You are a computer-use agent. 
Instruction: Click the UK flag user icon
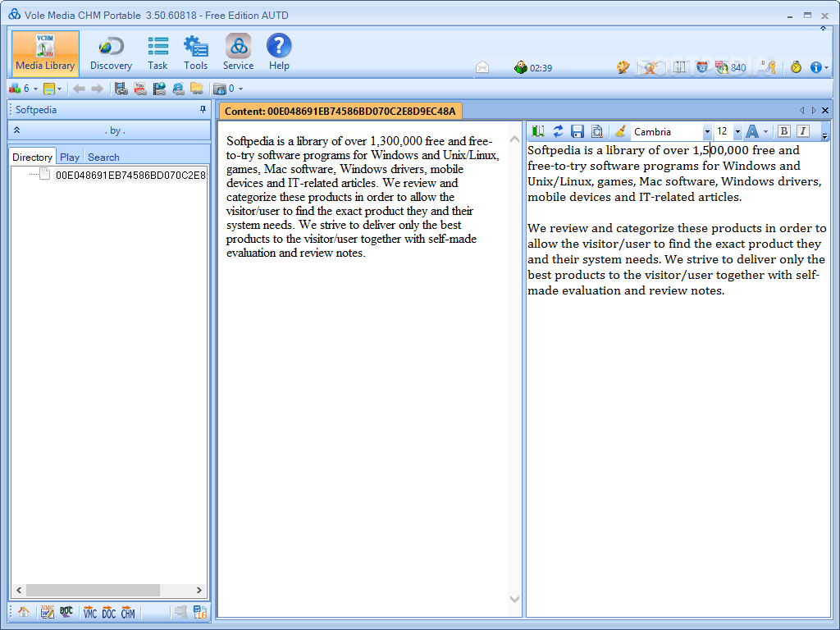pos(721,67)
